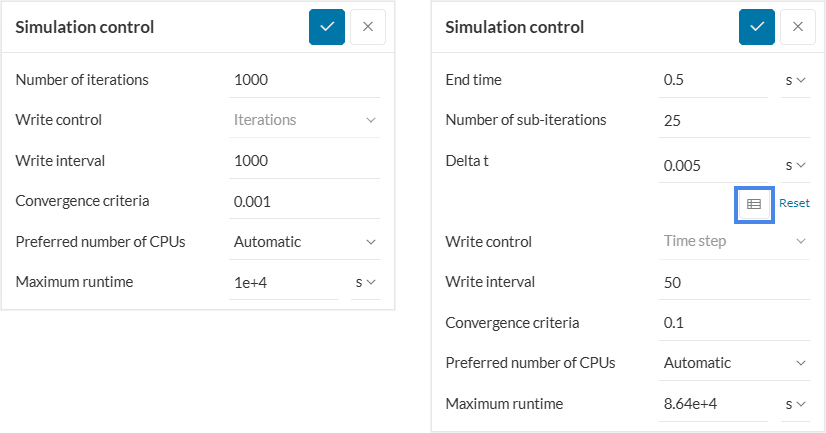Click the Write interval field showing 1000

[x=304, y=160]
